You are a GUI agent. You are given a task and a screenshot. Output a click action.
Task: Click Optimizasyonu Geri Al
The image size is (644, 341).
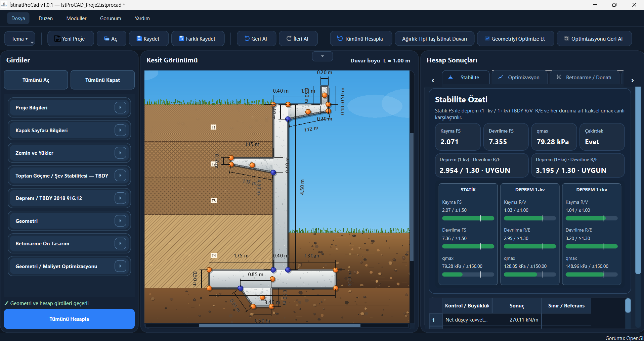[594, 39]
